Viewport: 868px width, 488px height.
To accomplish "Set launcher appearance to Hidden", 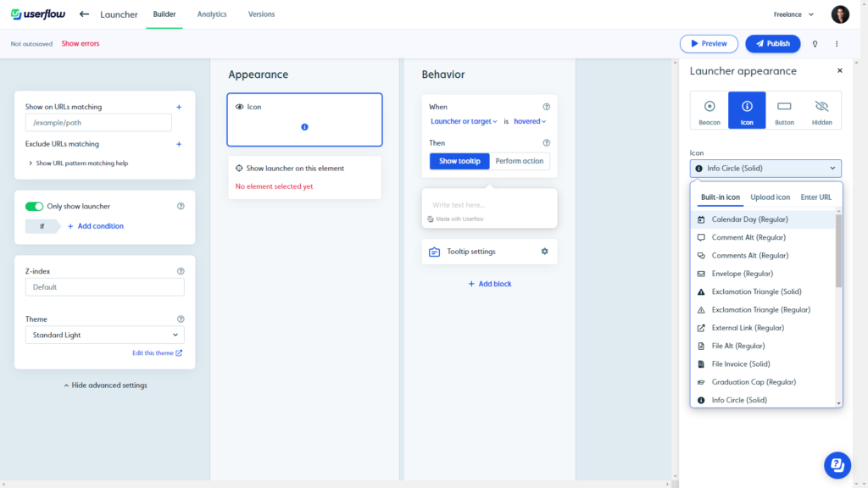I will point(821,110).
